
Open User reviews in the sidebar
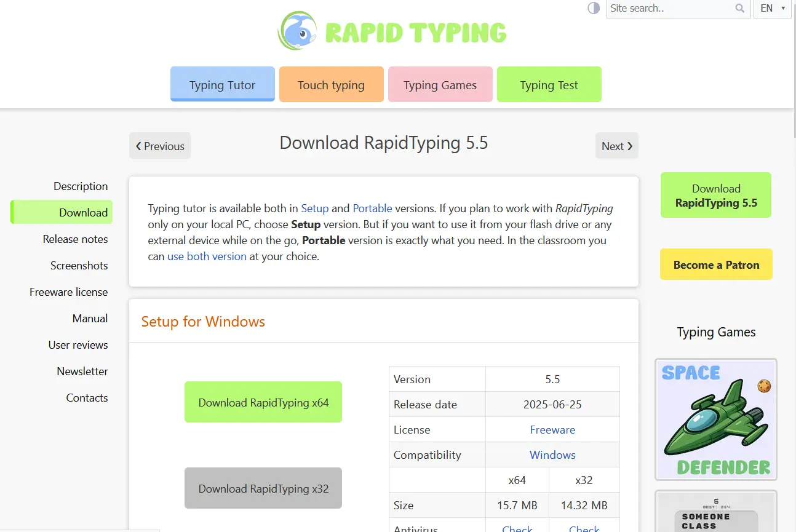(x=78, y=345)
